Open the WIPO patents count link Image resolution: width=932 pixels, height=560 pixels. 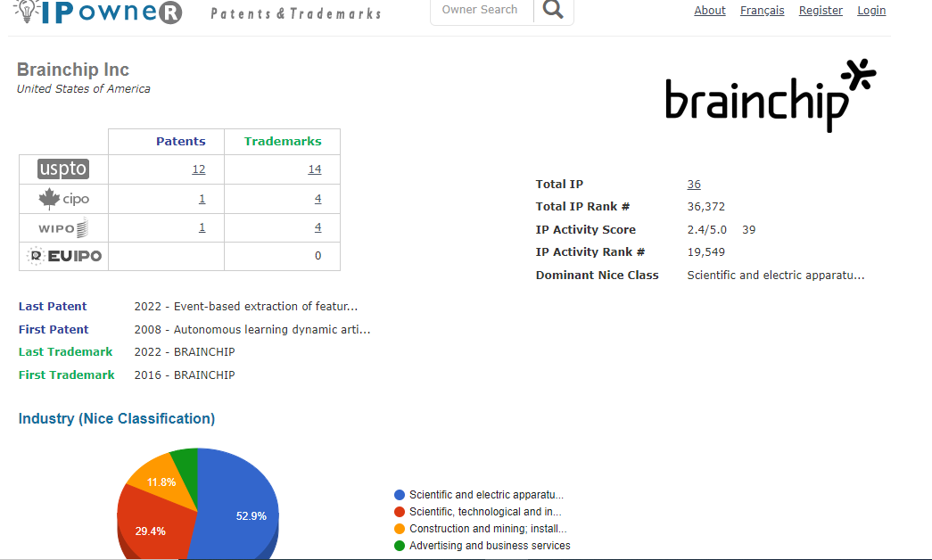202,227
